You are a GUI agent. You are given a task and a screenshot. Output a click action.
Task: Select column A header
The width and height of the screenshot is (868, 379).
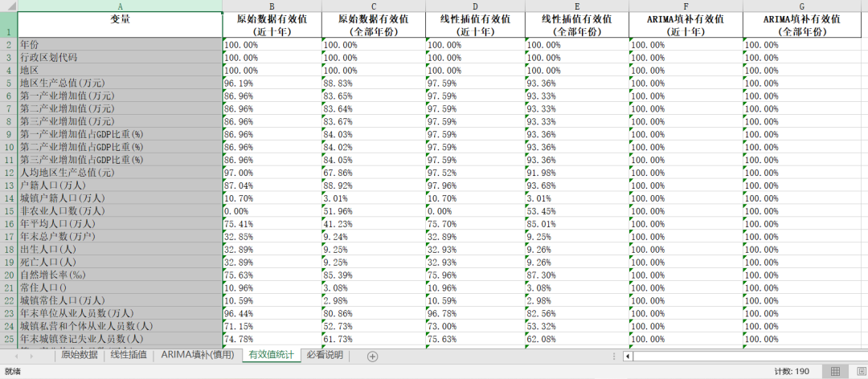(120, 6)
